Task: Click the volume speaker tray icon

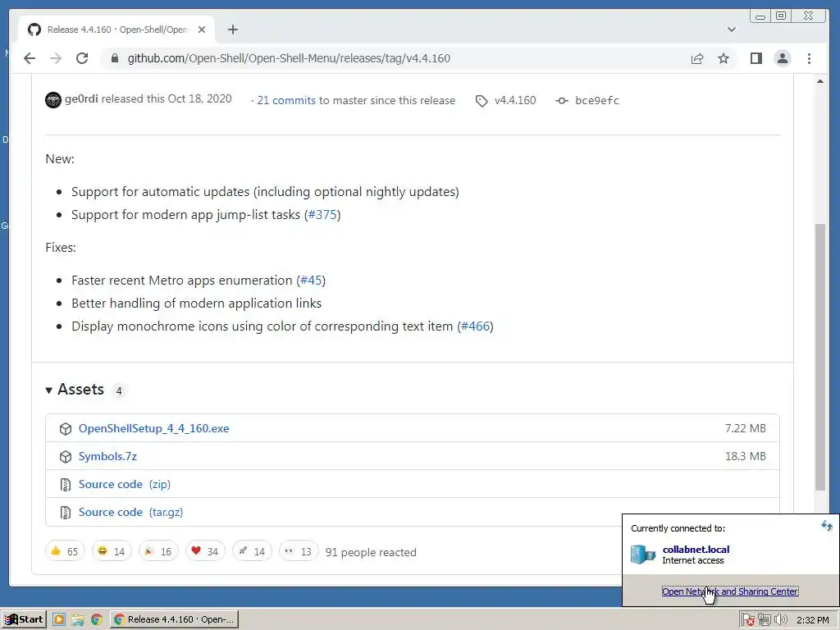Action: coord(781,620)
